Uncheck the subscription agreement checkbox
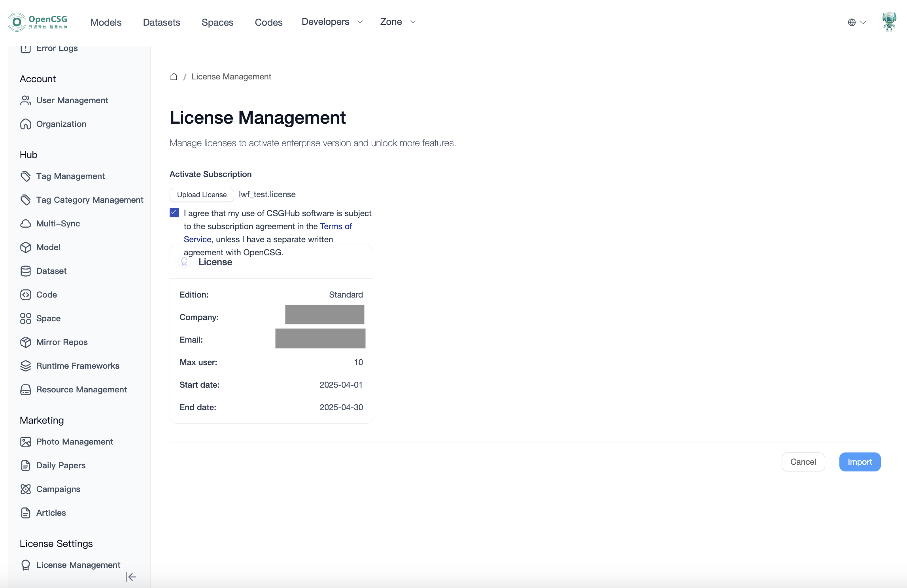Viewport: 907px width, 588px height. coord(174,213)
